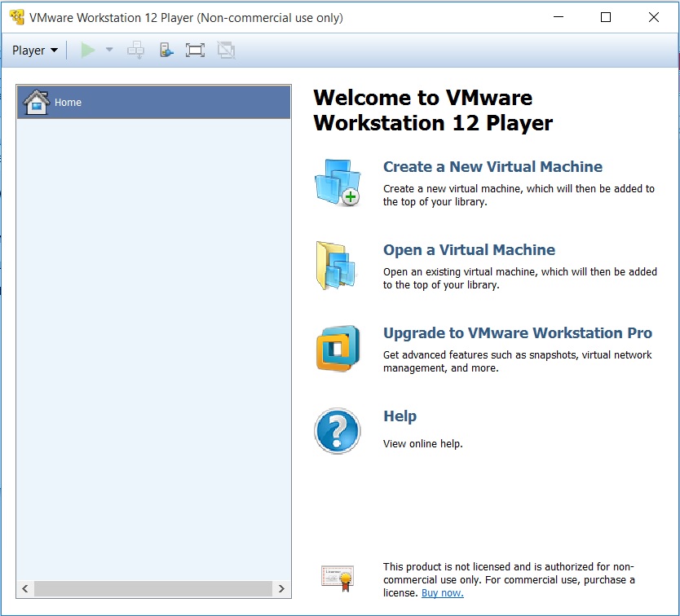Click 'View online help.' text
The height and width of the screenshot is (616, 680).
coord(423,444)
